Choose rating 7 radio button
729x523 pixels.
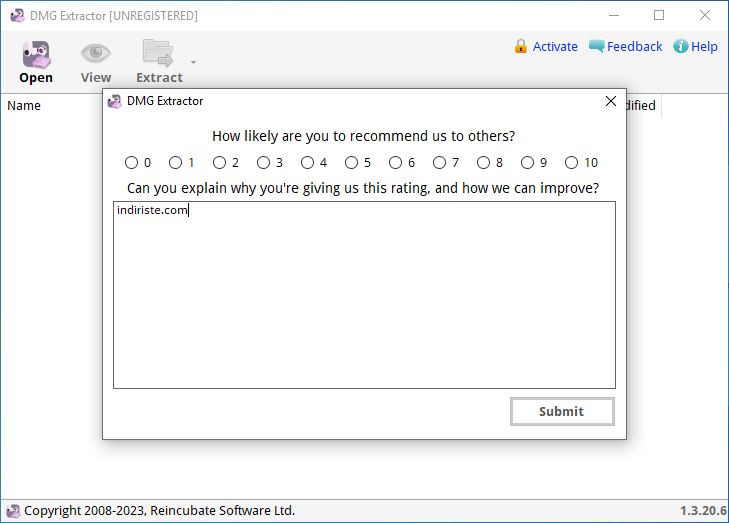point(439,162)
